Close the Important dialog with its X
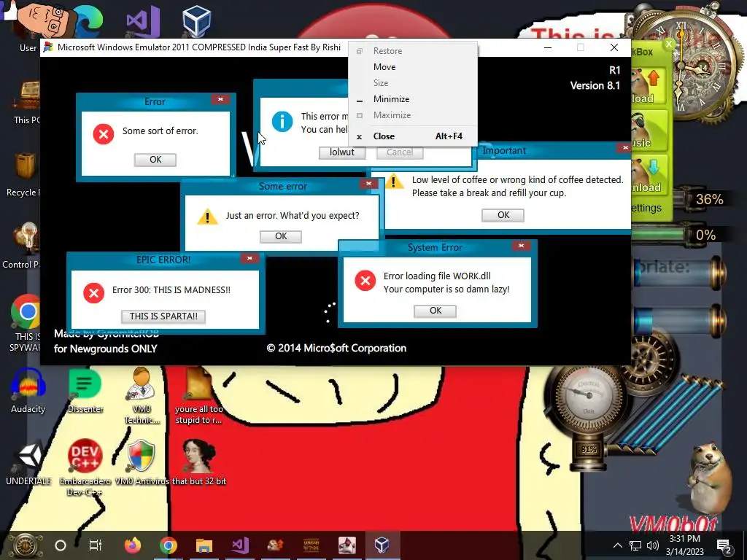 coord(624,148)
